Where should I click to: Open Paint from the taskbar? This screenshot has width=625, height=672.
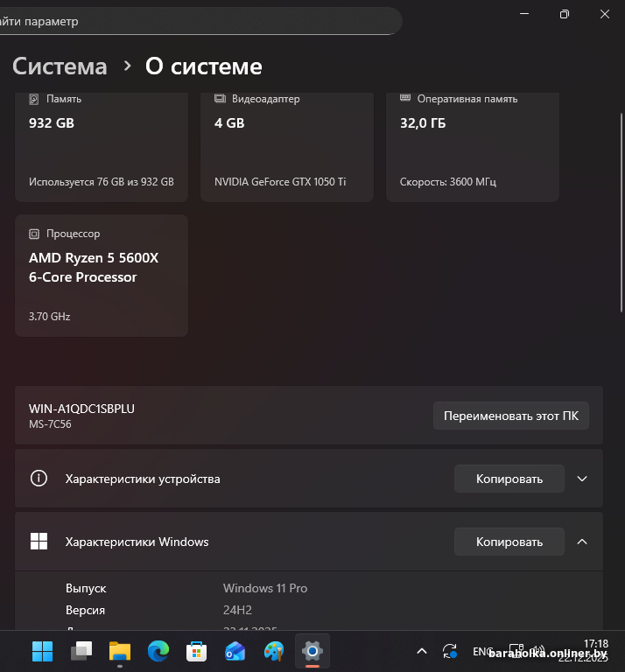pyautogui.click(x=273, y=651)
